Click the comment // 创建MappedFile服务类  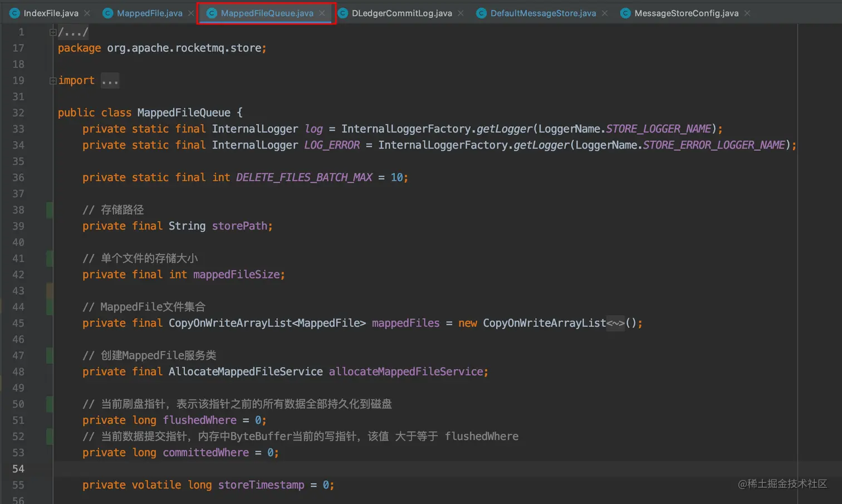tap(149, 355)
